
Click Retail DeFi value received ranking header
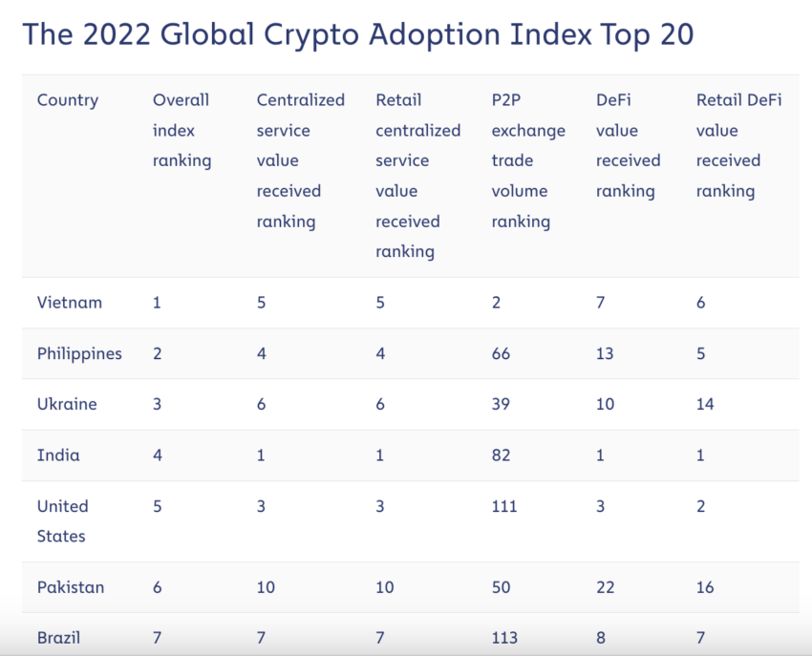click(x=738, y=145)
